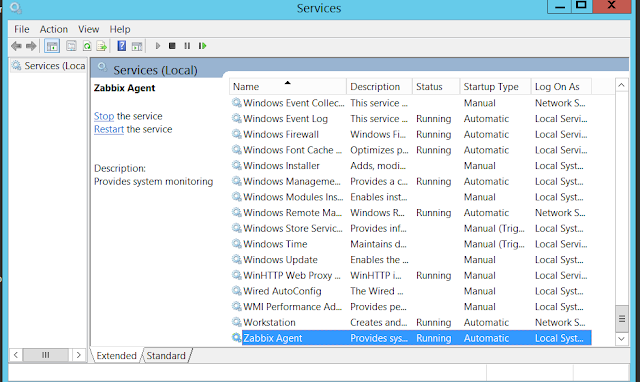Select Services (Local) in console tree
This screenshot has width=640, height=382.
pyautogui.click(x=49, y=66)
